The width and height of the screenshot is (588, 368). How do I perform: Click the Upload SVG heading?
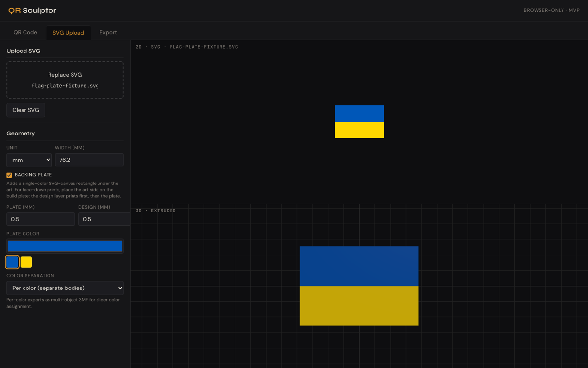(24, 51)
